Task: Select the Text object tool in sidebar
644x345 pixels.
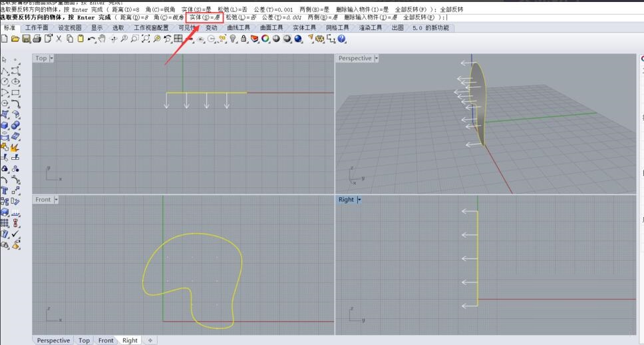Action: (5, 190)
